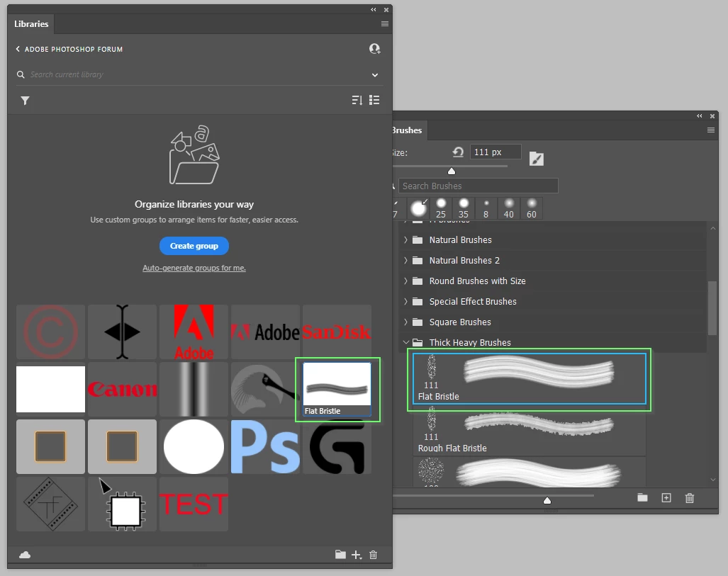This screenshot has height=576, width=728.
Task: Click the brush preview size slider handle
Action: click(x=547, y=500)
